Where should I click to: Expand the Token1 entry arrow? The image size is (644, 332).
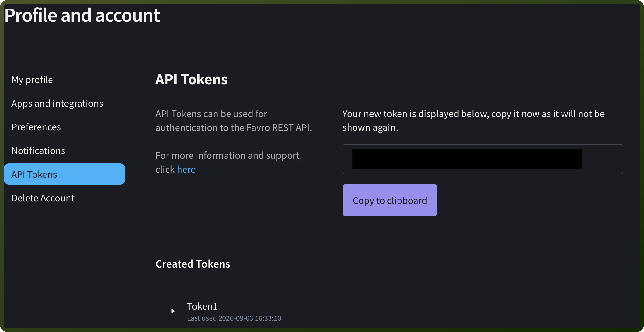tap(173, 311)
